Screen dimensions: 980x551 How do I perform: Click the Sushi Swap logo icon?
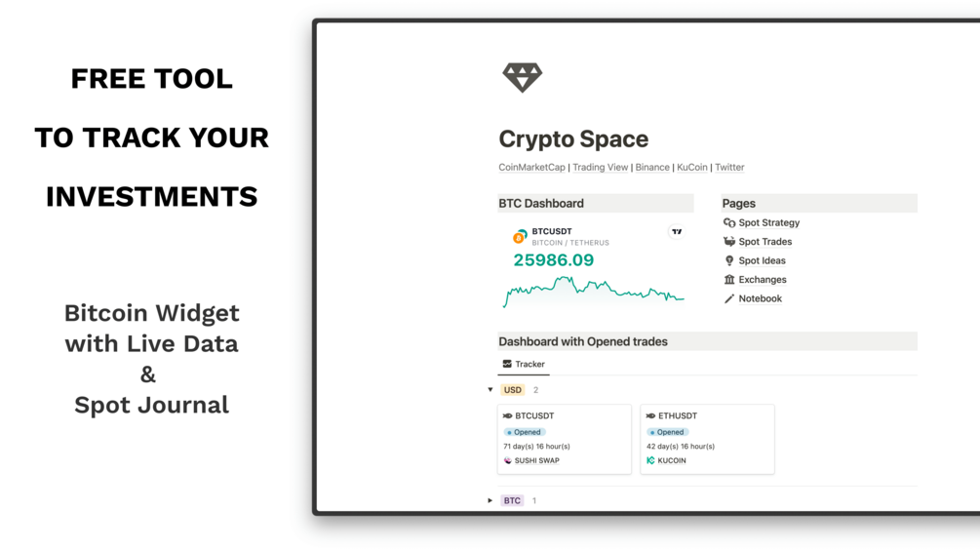507,460
